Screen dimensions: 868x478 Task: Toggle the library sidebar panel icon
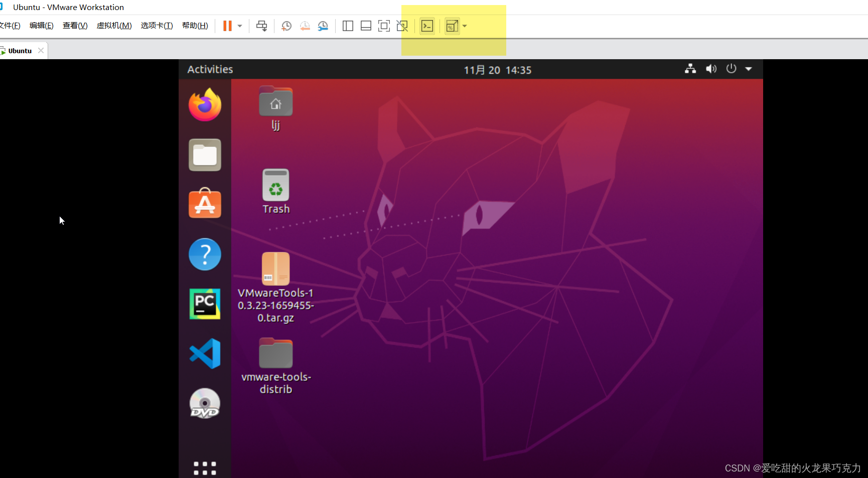pos(348,26)
